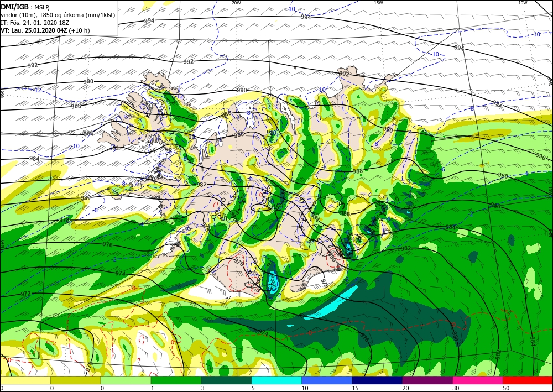Click the DMI/IGB : MSLP title text
Image resolution: width=553 pixels, height=392 pixels.
pyautogui.click(x=25, y=6)
